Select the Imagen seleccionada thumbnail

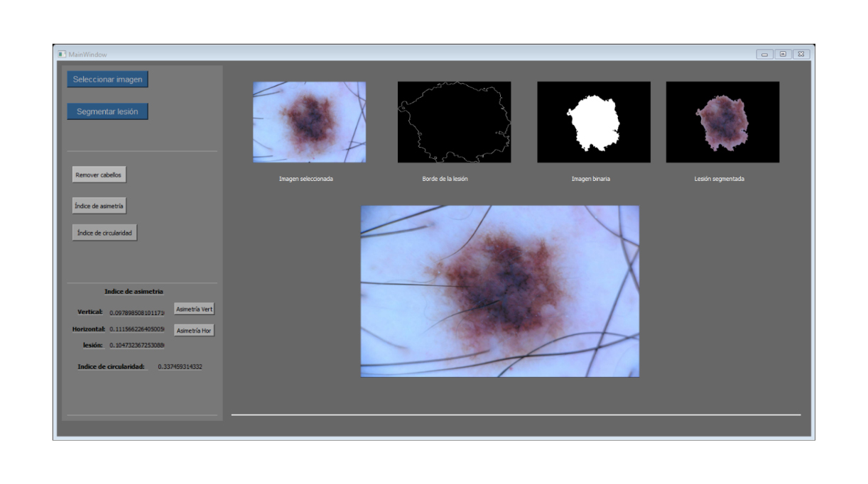click(x=309, y=122)
